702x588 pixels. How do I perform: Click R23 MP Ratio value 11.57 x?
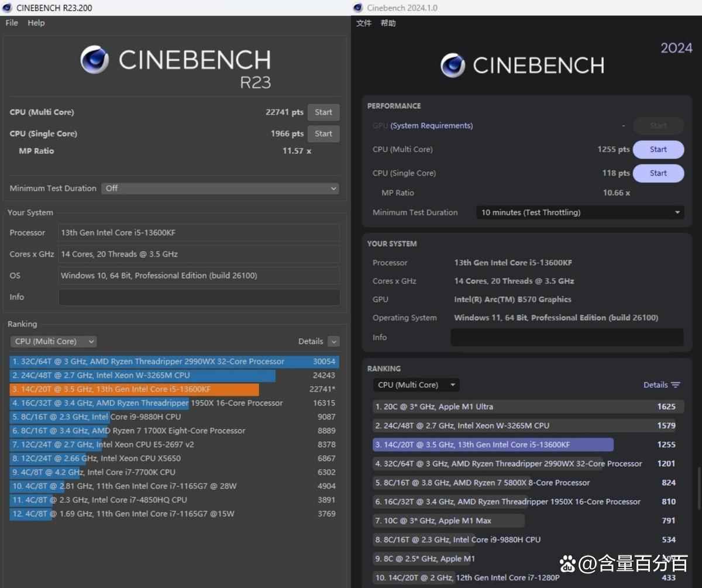[297, 151]
